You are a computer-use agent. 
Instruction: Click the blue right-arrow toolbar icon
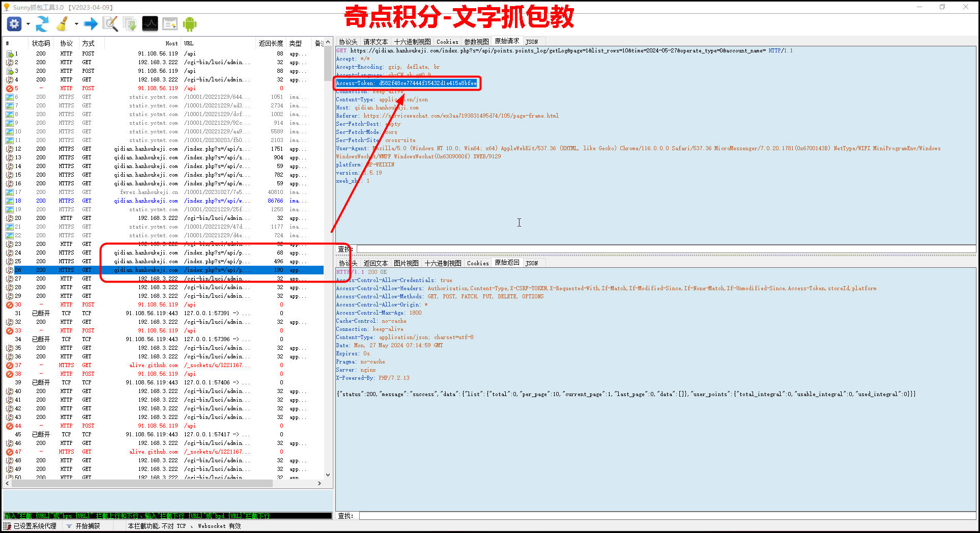(x=91, y=24)
